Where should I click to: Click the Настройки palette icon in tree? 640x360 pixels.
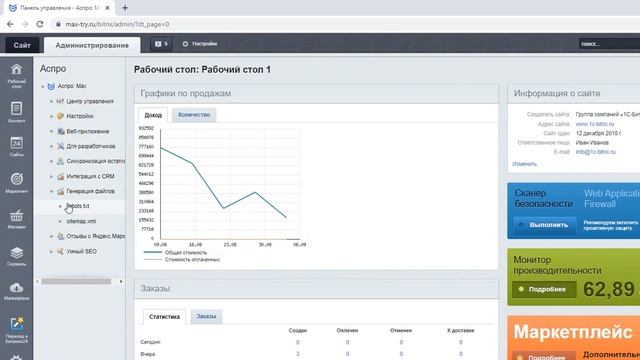tap(60, 116)
